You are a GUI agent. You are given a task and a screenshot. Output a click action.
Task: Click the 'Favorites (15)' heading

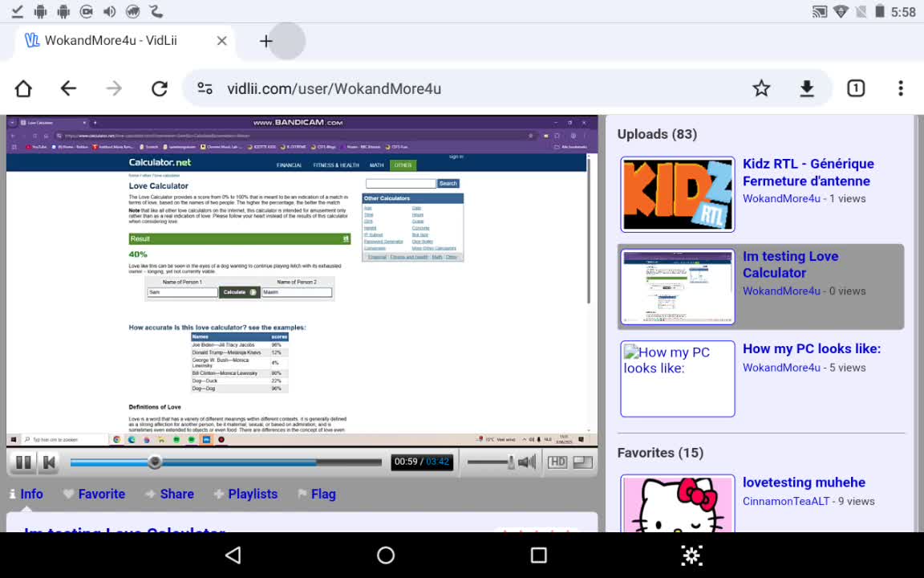660,453
